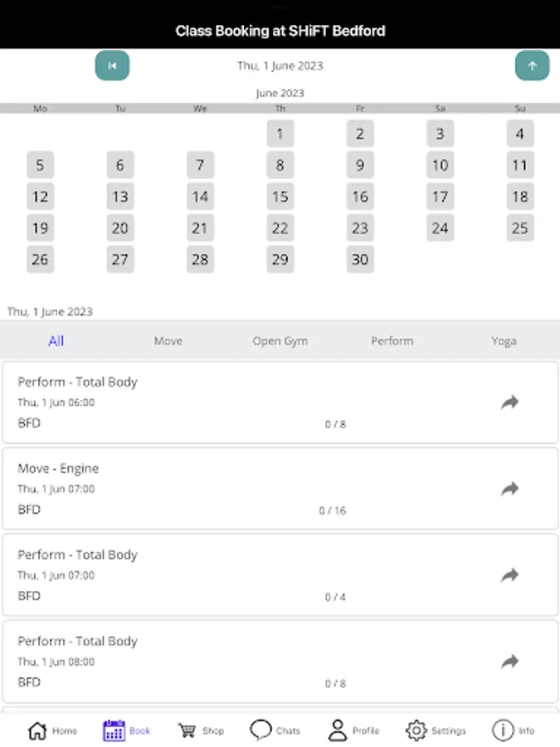Open the Home tab icon
The height and width of the screenshot is (747, 560).
coord(37,730)
